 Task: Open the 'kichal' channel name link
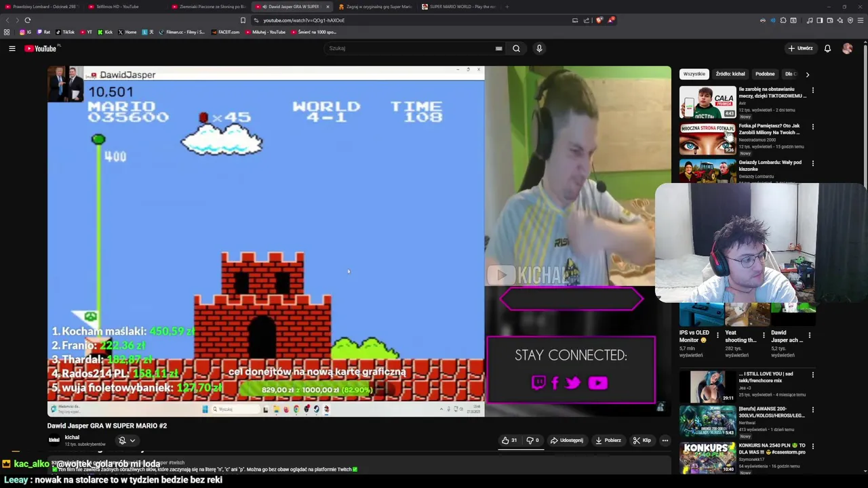point(72,437)
